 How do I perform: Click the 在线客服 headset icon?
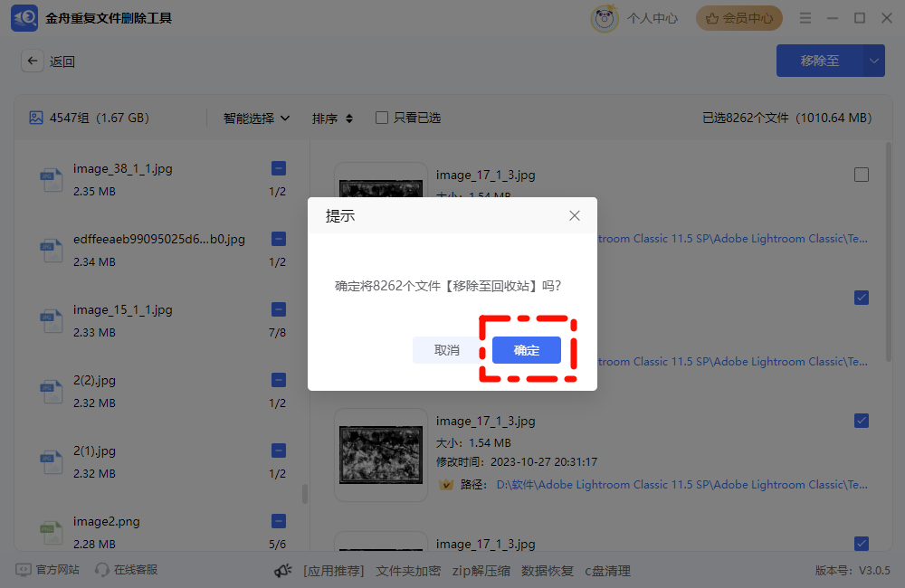coord(102,570)
